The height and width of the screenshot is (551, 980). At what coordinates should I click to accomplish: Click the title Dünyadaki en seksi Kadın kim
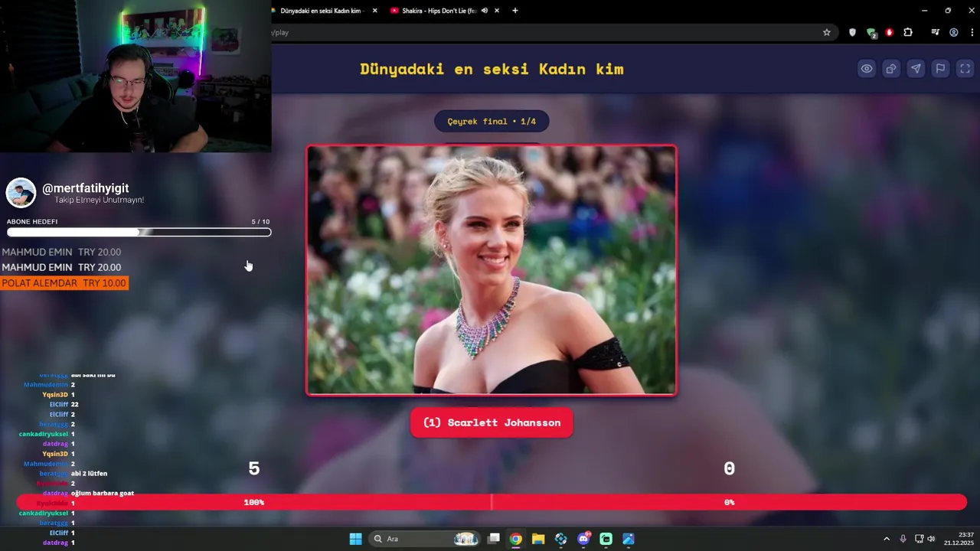coord(492,69)
